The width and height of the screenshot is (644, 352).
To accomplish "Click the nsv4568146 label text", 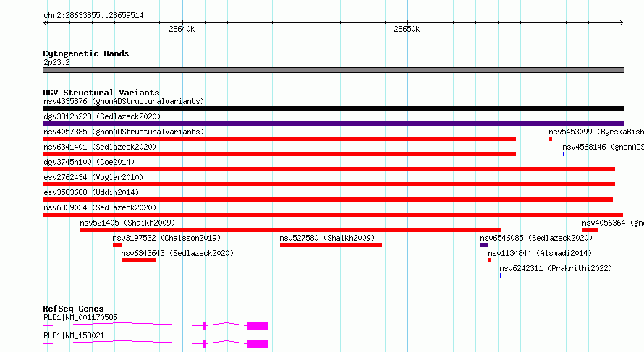I will coord(603,147).
